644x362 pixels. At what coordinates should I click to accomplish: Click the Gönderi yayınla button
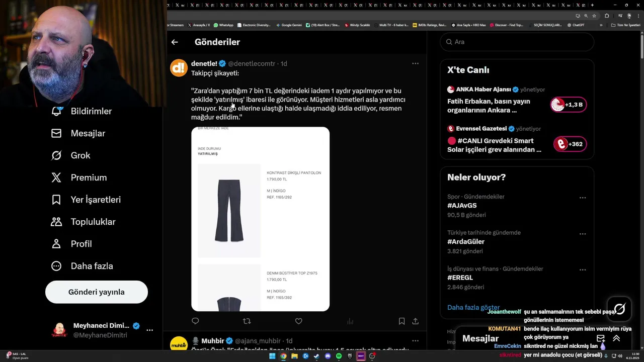tap(97, 292)
